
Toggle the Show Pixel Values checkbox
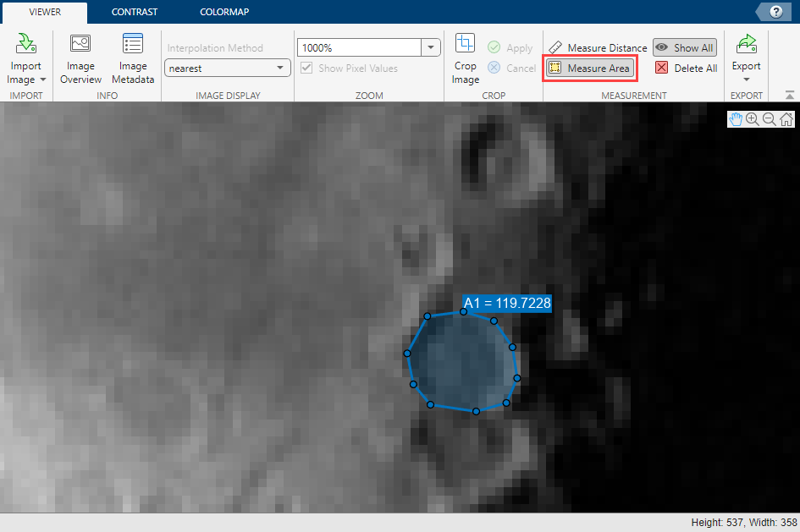[x=307, y=68]
